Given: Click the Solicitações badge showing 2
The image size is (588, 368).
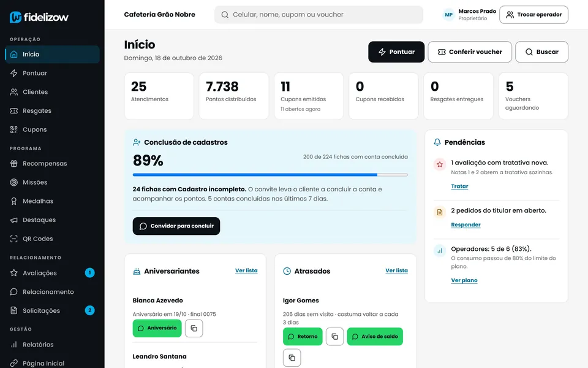Looking at the screenshot, I should 89,310.
